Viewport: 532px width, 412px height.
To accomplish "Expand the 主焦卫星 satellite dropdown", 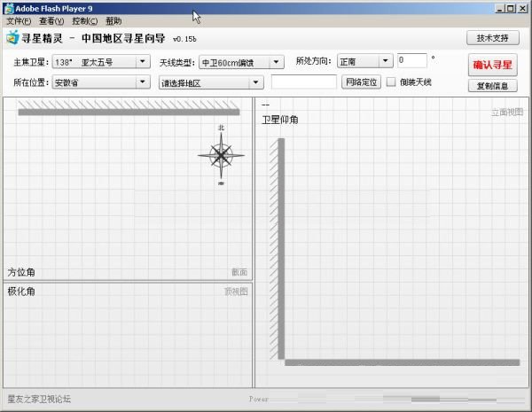I will point(101,62).
